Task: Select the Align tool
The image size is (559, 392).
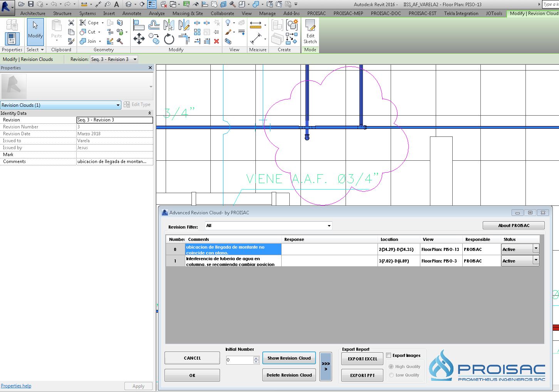Action: pos(139,25)
